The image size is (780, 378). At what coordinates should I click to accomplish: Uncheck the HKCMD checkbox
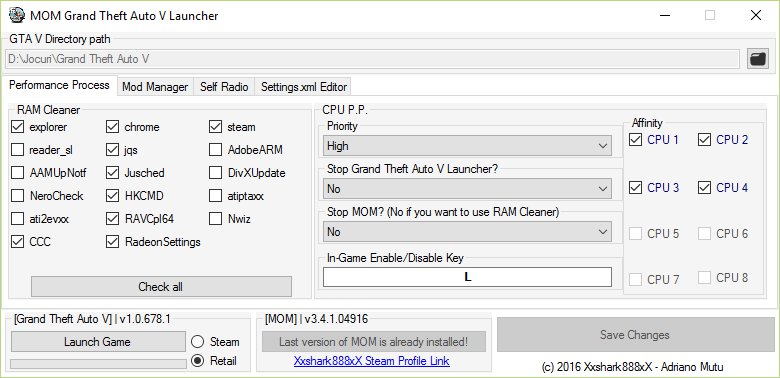point(112,195)
